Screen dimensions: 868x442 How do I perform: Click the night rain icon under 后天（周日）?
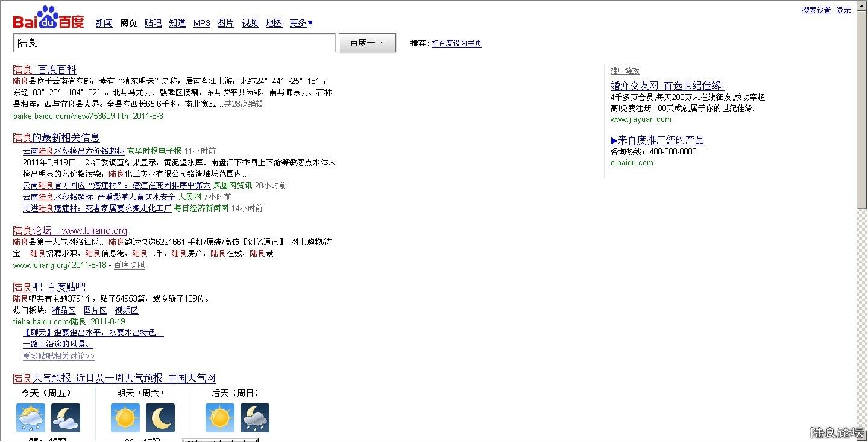[x=255, y=418]
